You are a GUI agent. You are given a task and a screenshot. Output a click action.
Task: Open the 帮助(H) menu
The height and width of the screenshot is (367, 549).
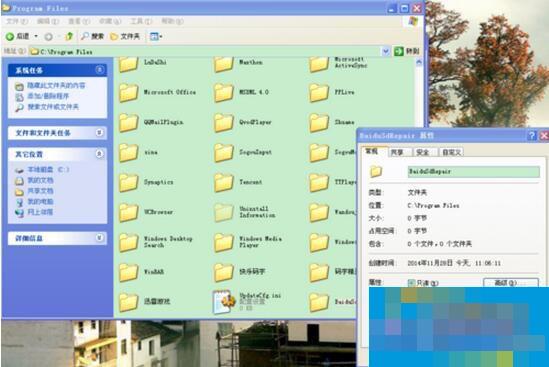click(x=172, y=21)
